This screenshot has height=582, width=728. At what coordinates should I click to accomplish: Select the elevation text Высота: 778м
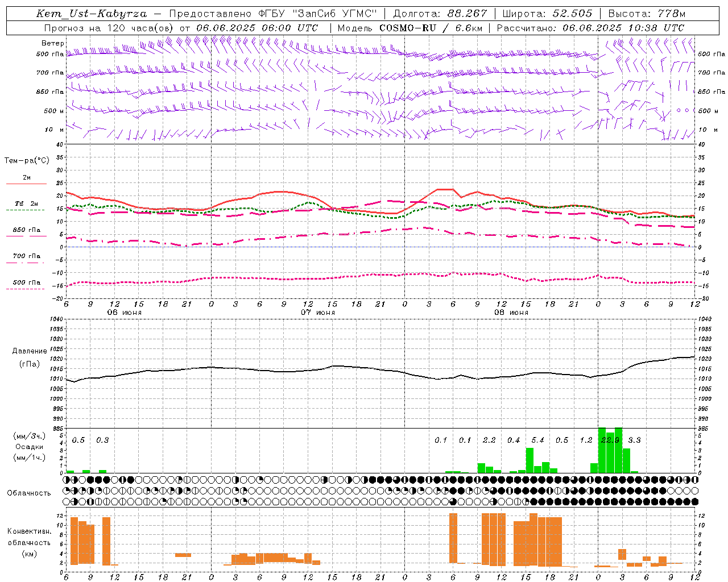point(647,14)
